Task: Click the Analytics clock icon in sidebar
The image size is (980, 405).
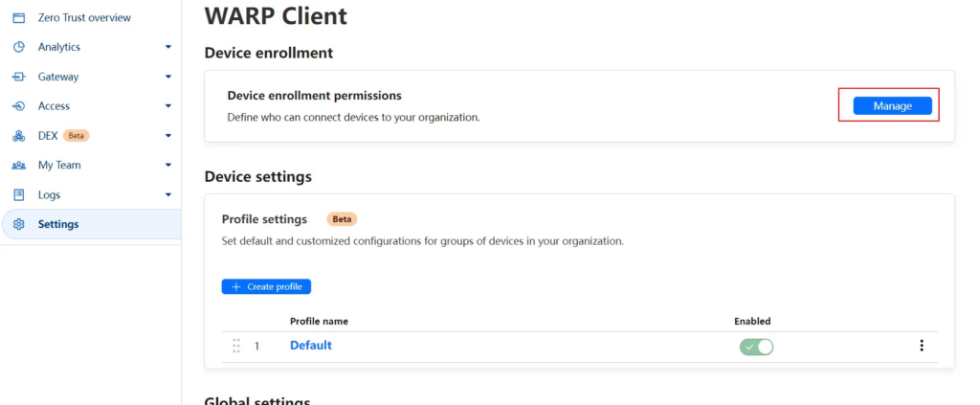Action: tap(18, 47)
